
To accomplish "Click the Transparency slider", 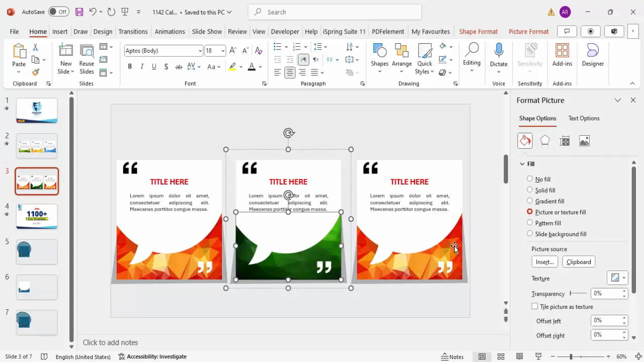I will click(x=578, y=293).
